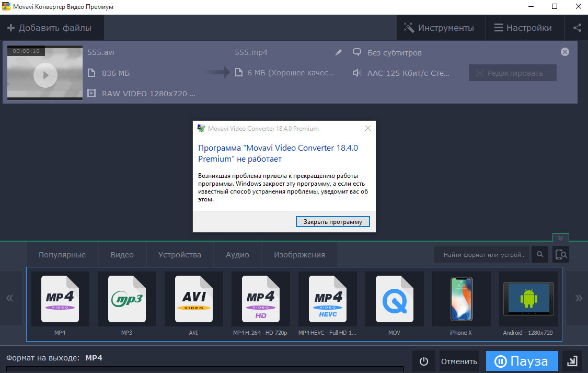588x373 pixels.
Task: Edit output filename with pencil icon
Action: [x=338, y=52]
